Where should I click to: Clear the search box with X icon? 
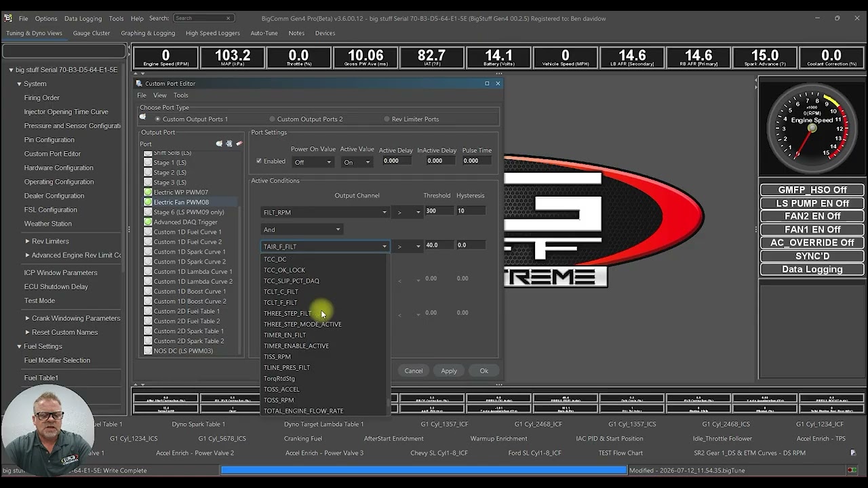[229, 18]
